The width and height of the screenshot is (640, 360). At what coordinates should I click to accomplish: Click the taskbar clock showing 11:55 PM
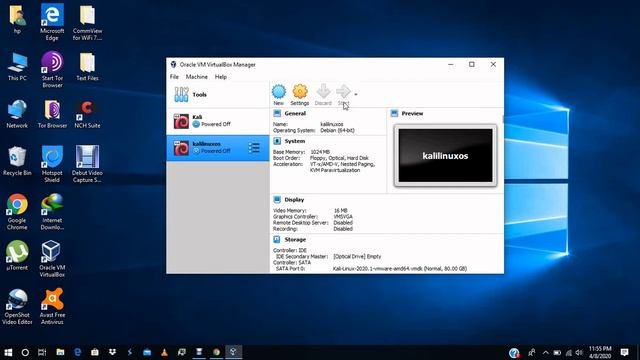tap(600, 352)
